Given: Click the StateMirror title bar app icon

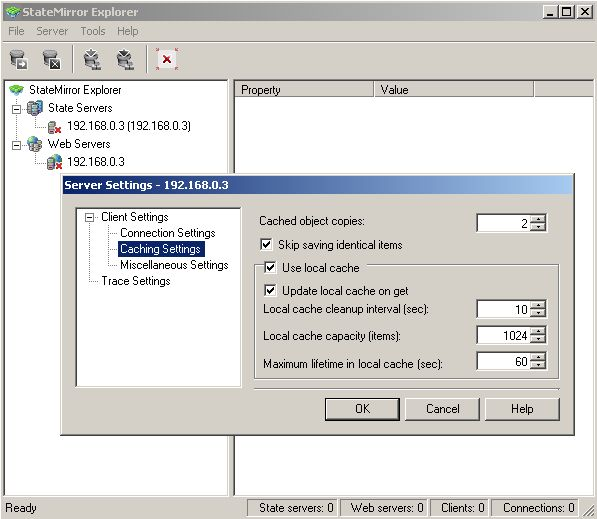Looking at the screenshot, I should (x=13, y=12).
